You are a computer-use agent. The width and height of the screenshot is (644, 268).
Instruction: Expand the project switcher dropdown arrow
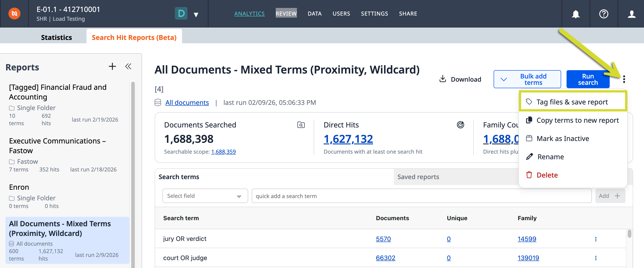pos(196,15)
